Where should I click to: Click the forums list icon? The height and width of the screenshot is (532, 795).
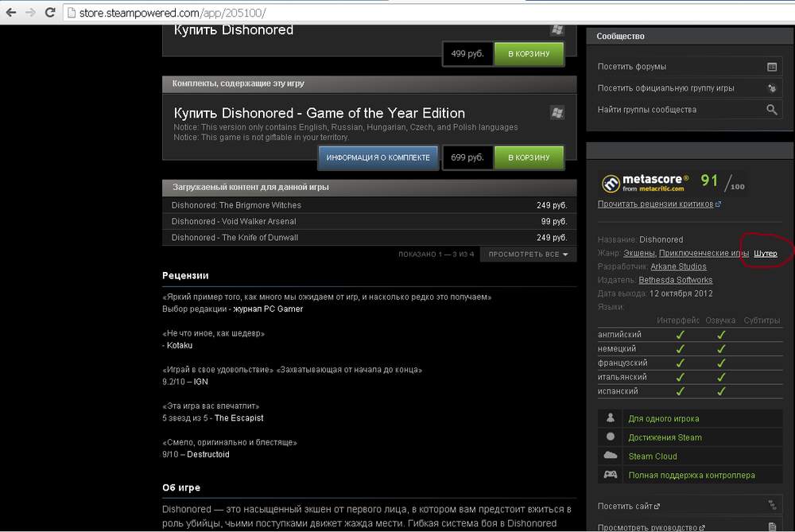click(x=772, y=67)
